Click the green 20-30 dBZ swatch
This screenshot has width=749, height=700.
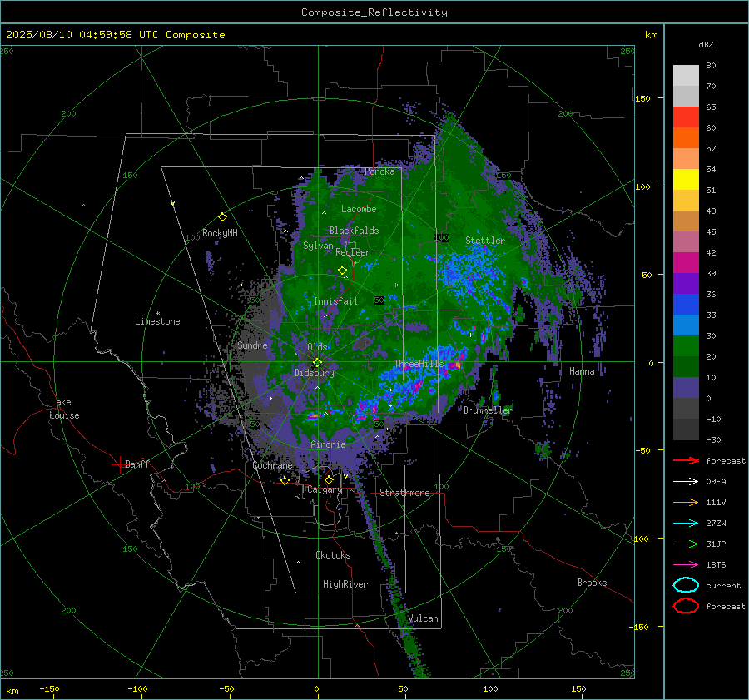pos(686,346)
